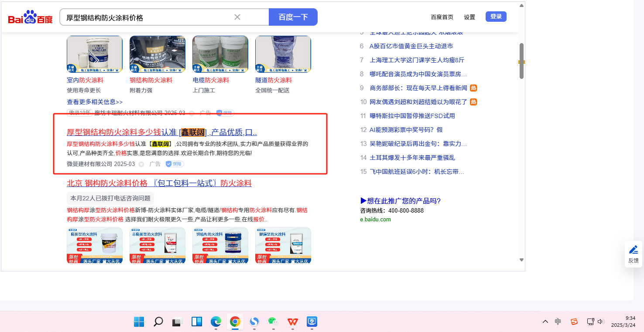Click the search results scrollbar up arrow
This screenshot has width=644, height=332.
pyautogui.click(x=521, y=6)
